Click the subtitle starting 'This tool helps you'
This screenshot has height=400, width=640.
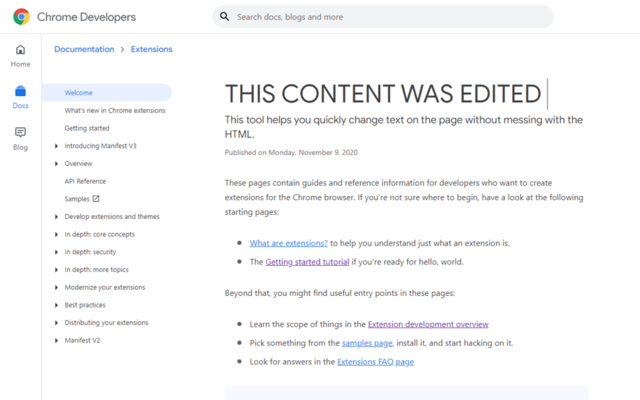pos(404,127)
